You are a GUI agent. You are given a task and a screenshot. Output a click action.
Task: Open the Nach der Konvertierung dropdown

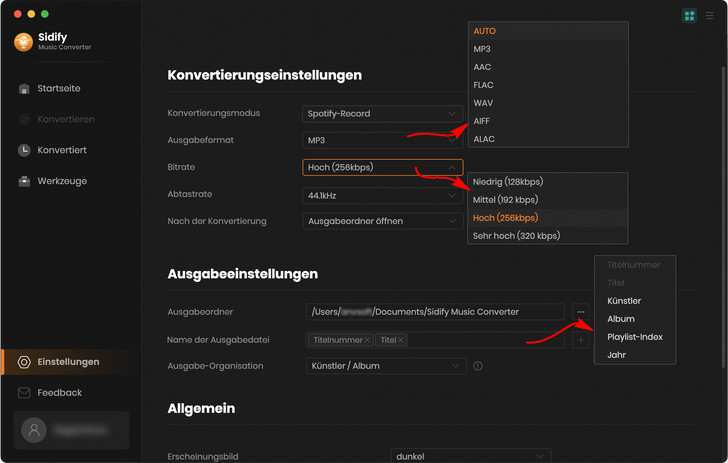tap(382, 221)
